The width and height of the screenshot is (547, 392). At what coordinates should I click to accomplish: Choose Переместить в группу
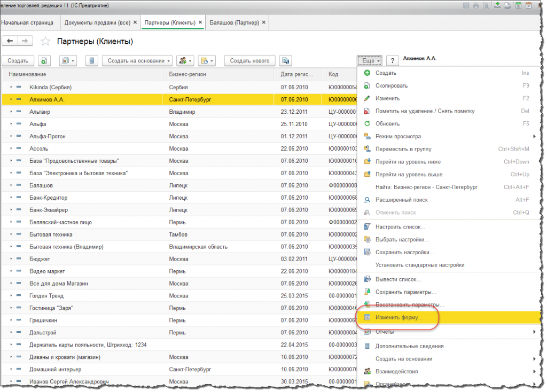click(x=449, y=149)
